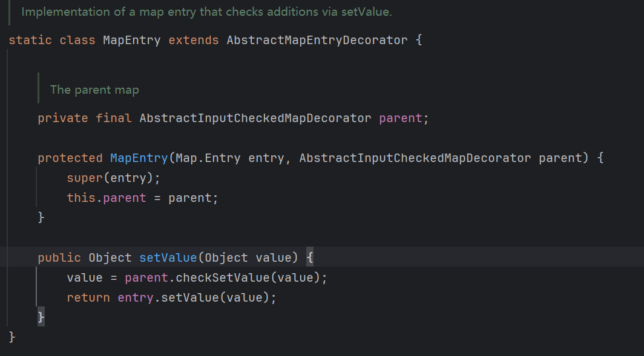Click the setValue method name declaration
The image size is (644, 356).
[x=168, y=257]
